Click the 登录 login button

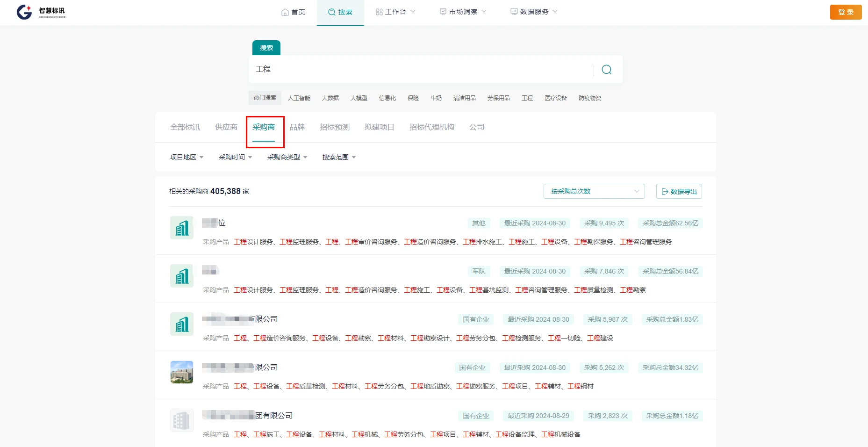click(x=846, y=12)
